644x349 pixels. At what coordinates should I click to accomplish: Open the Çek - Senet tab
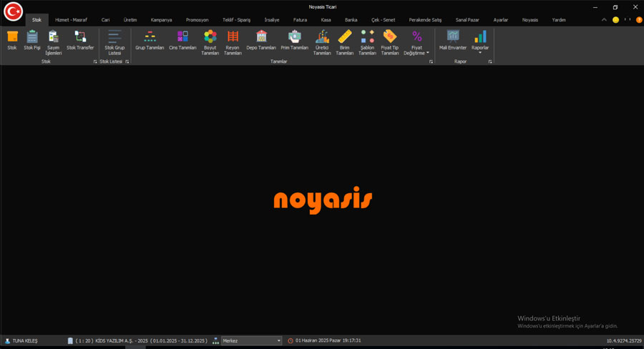coord(384,20)
